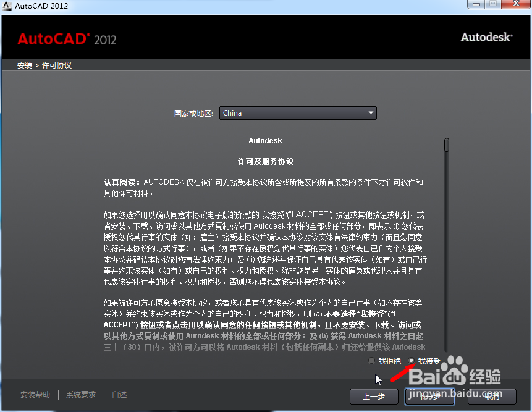Click the 安装 breadcrumb item
Screen dimensions: 532x412
pos(25,65)
